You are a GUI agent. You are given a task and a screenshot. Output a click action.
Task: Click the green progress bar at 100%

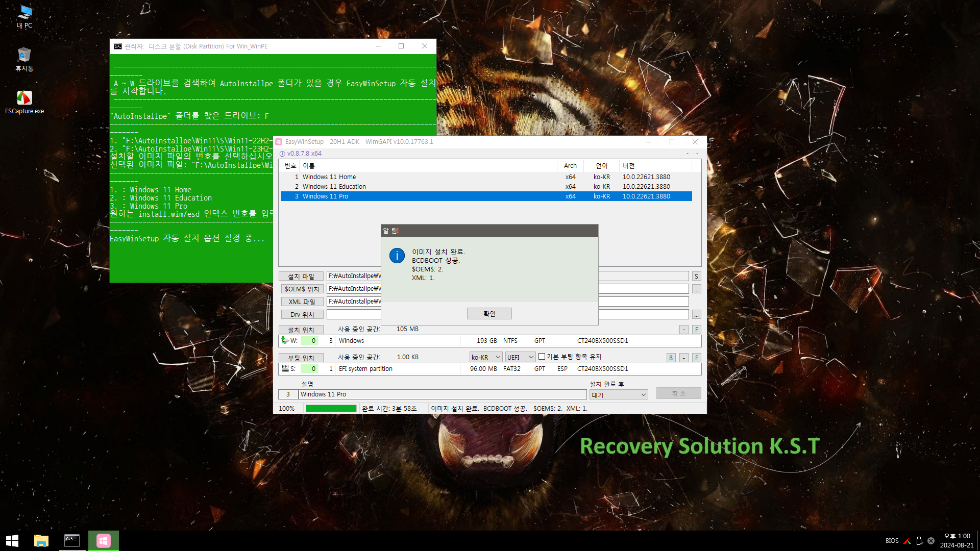pyautogui.click(x=331, y=409)
